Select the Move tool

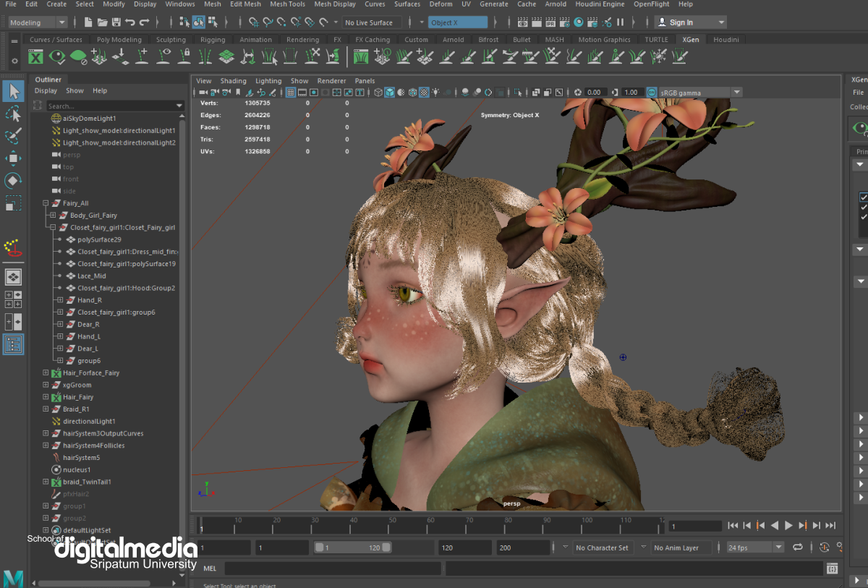pos(13,158)
